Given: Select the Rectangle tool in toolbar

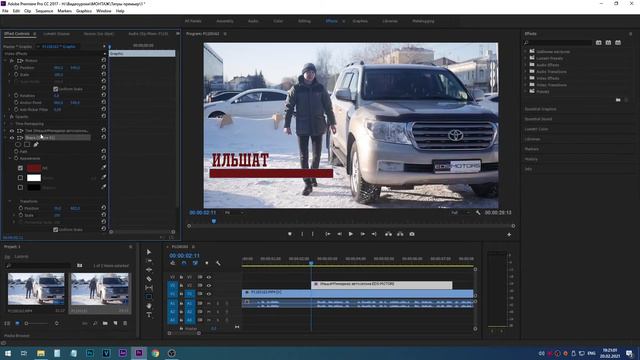Looking at the screenshot, I should [x=149, y=297].
